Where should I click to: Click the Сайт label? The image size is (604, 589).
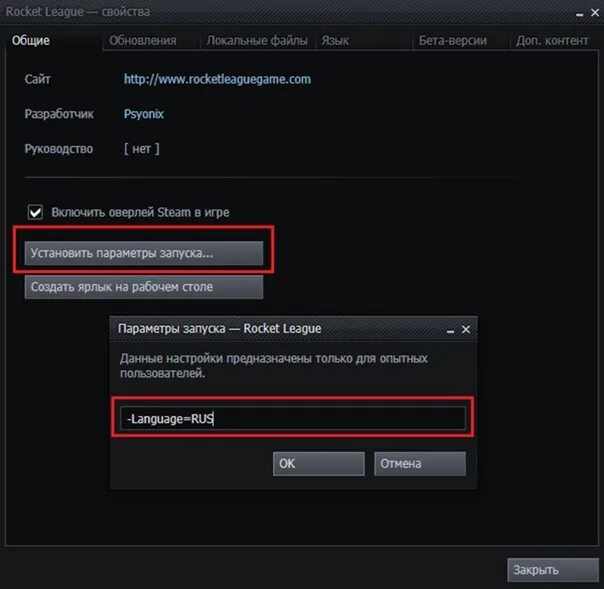click(37, 79)
